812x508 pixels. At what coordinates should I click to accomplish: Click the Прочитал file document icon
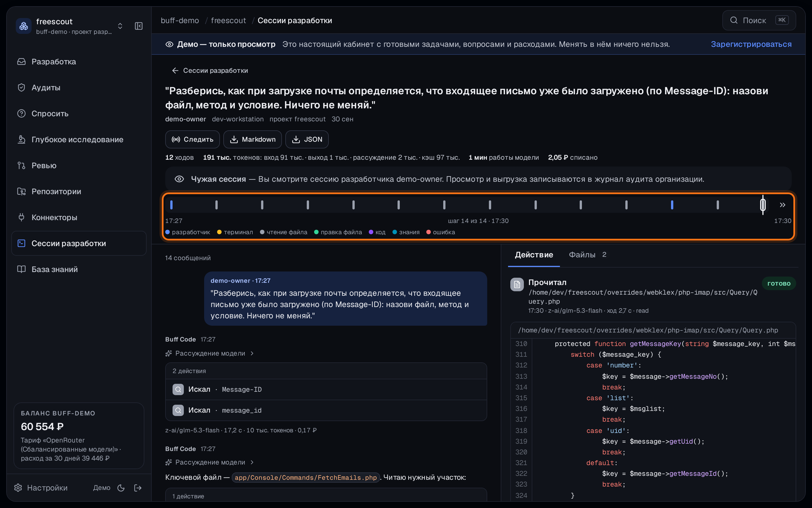coord(517,284)
